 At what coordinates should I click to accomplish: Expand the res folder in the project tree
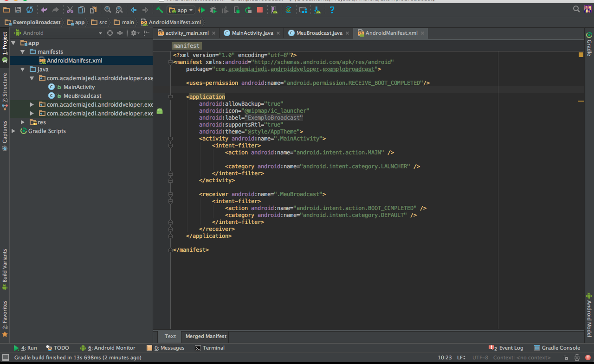(23, 122)
